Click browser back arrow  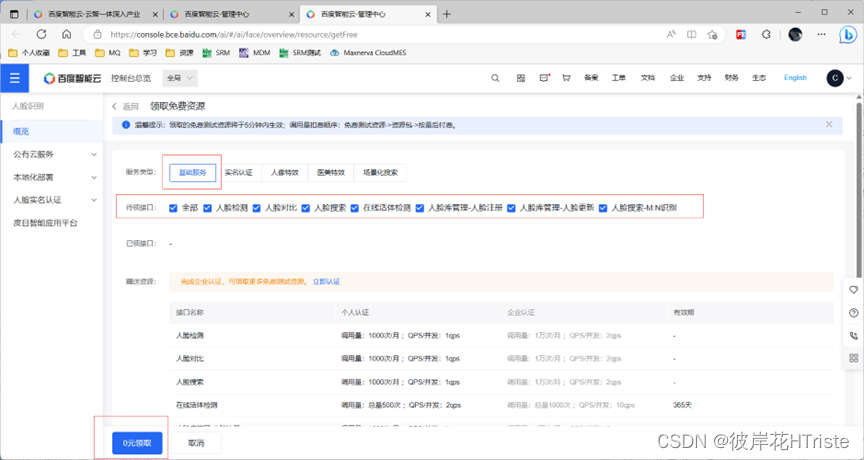[16, 34]
